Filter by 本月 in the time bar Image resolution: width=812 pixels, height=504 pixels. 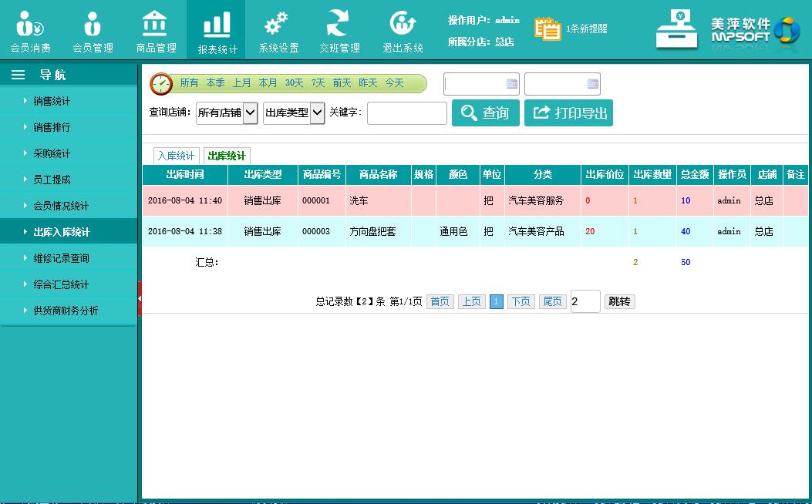pyautogui.click(x=268, y=83)
